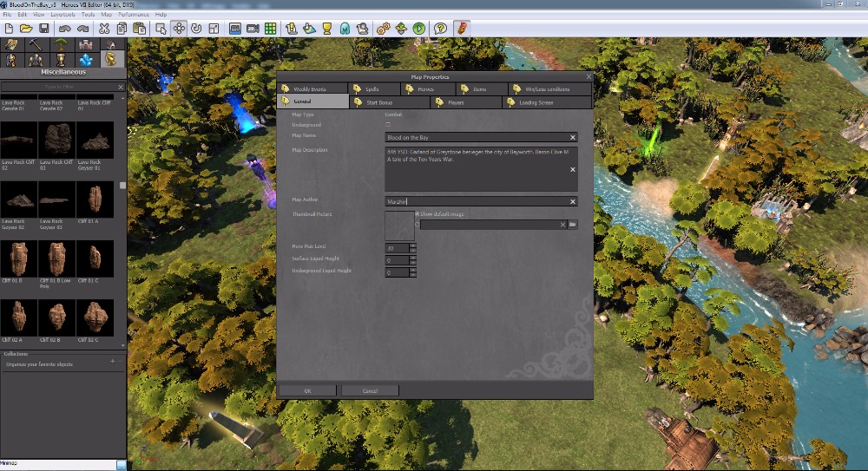Increase Underground Liquid Height with up arrow

[412, 270]
